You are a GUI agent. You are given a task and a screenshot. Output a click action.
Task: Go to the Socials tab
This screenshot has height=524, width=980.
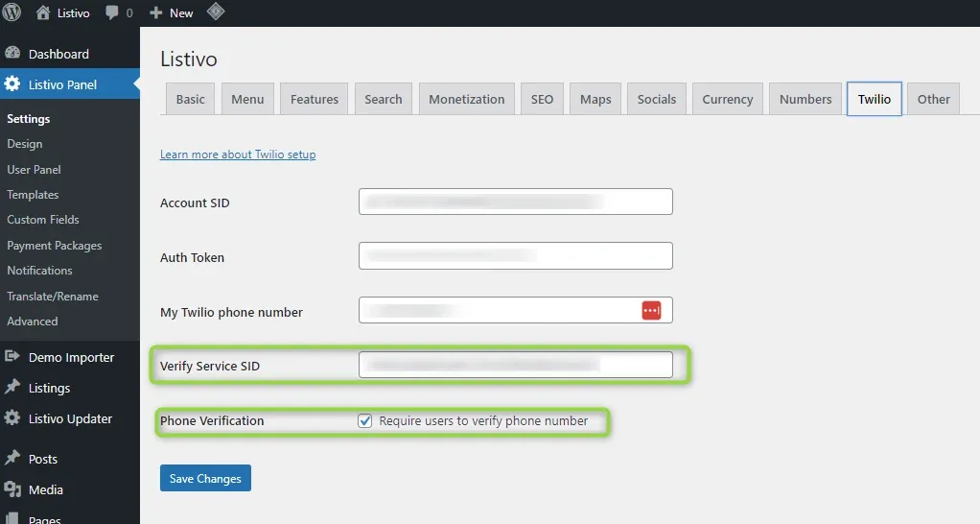[656, 99]
